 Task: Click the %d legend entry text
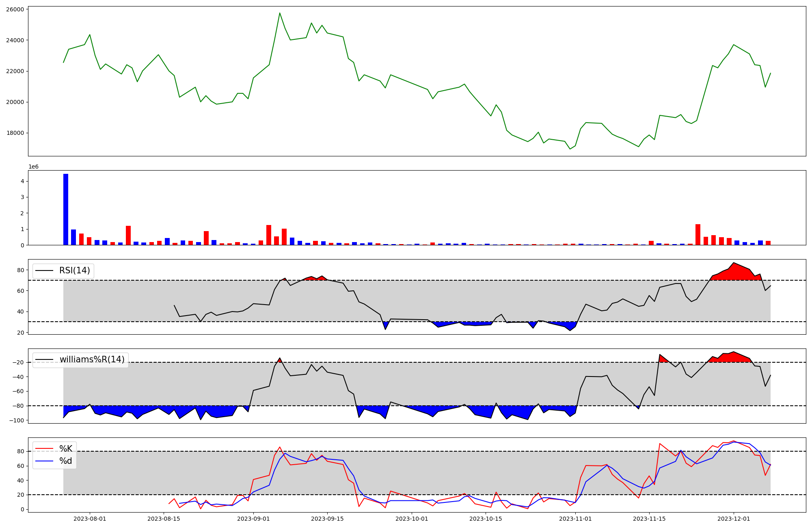tap(66, 461)
